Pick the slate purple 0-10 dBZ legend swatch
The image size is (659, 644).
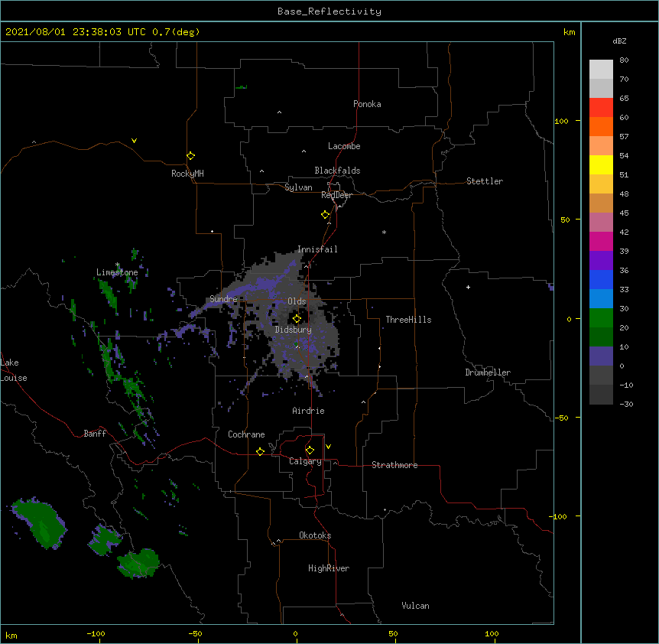click(x=601, y=356)
